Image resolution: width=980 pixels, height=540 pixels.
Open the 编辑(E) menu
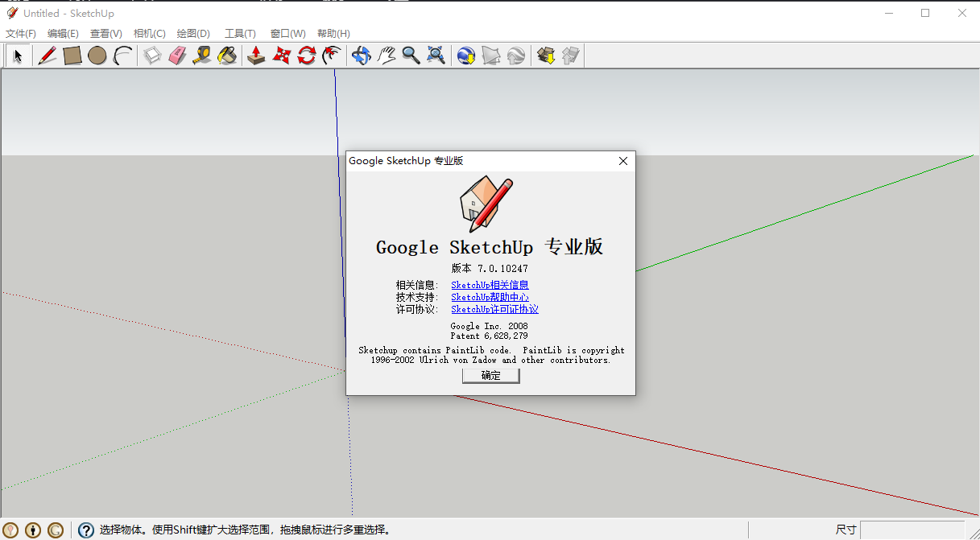(63, 34)
